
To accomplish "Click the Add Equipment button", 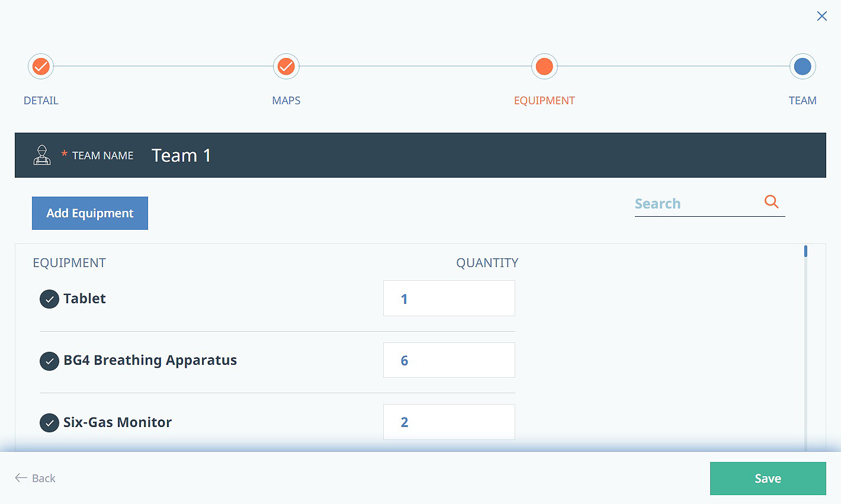I will coord(90,213).
